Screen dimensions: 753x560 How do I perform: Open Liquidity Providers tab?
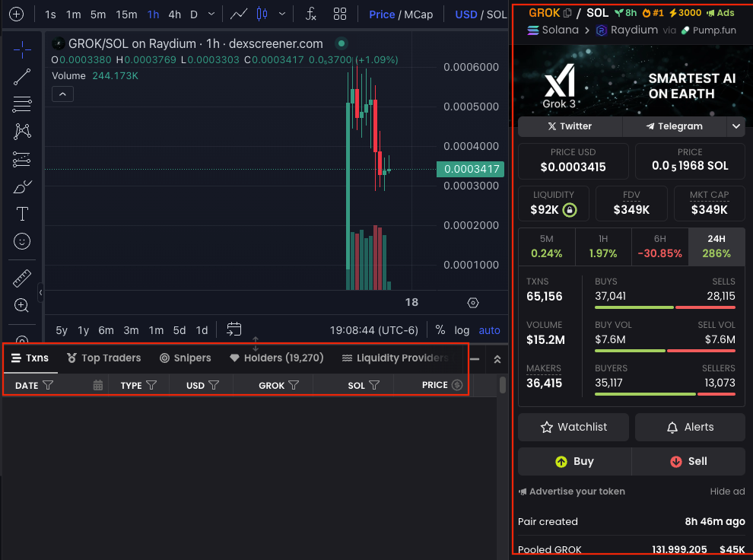tap(396, 358)
